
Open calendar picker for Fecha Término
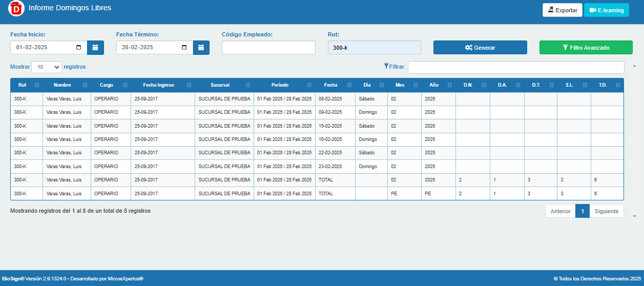pyautogui.click(x=201, y=48)
